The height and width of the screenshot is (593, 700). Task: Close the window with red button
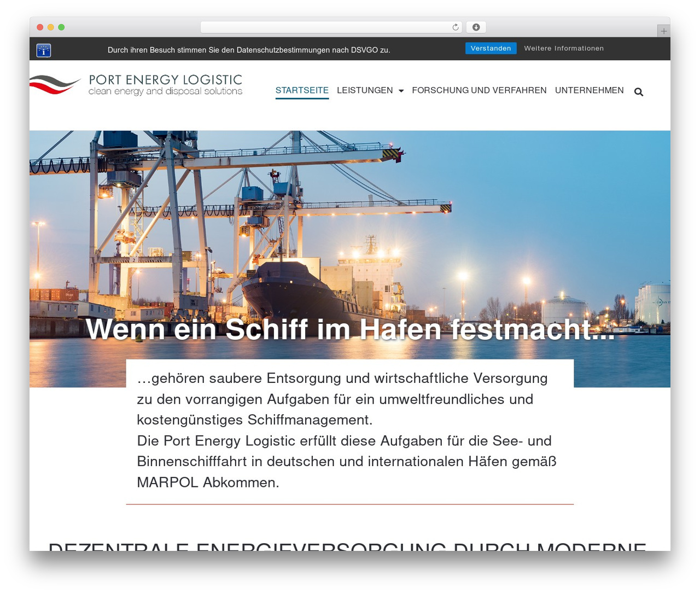(40, 27)
